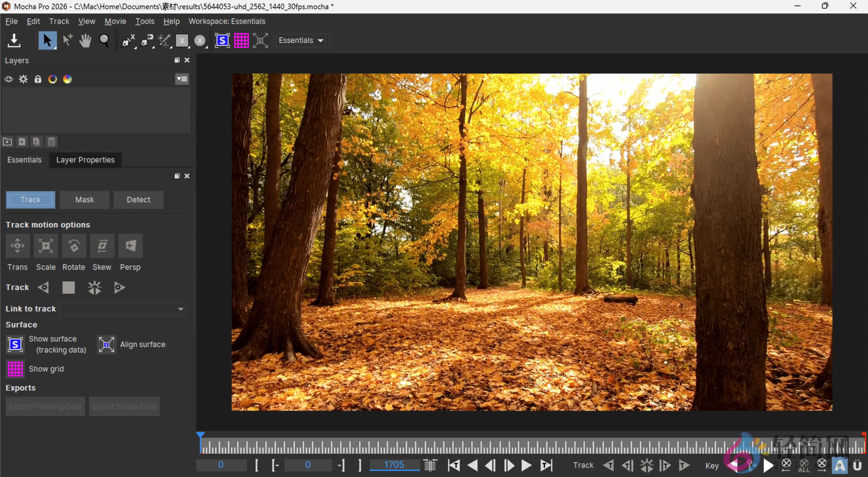Open the Layers panel menu
This screenshot has height=477, width=868.
point(182,79)
